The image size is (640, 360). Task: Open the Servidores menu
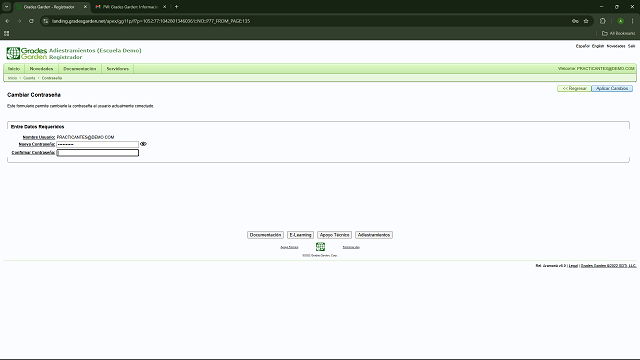tap(118, 69)
